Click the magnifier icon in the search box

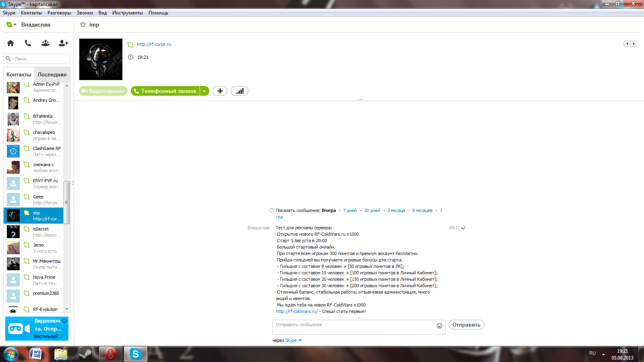click(x=8, y=59)
